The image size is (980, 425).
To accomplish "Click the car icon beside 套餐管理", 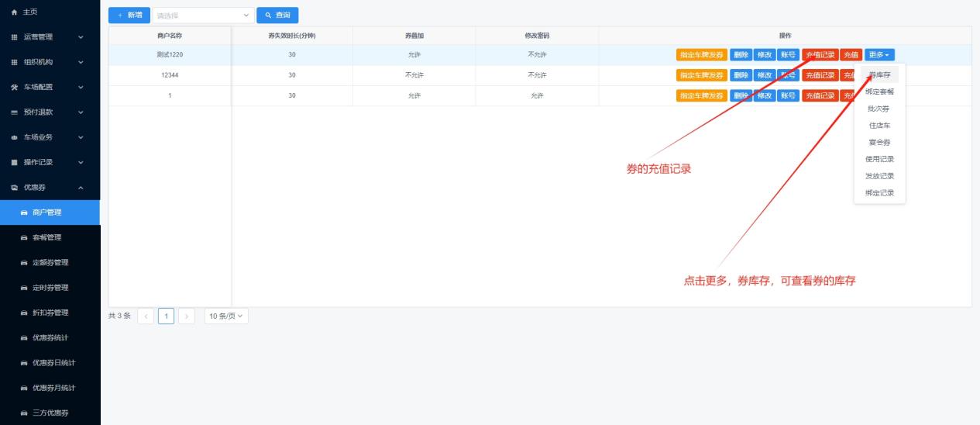I will 24,237.
